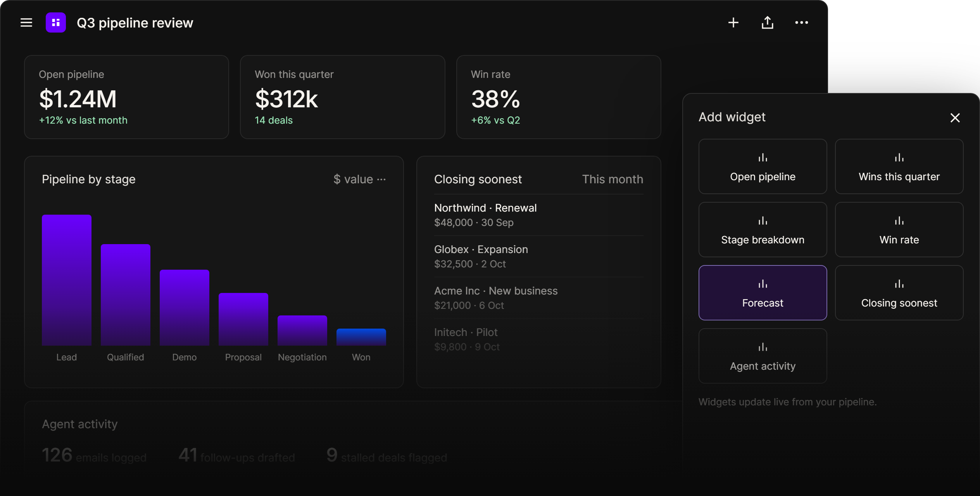Click the Lead bar in chart
The image size is (980, 496).
click(67, 280)
